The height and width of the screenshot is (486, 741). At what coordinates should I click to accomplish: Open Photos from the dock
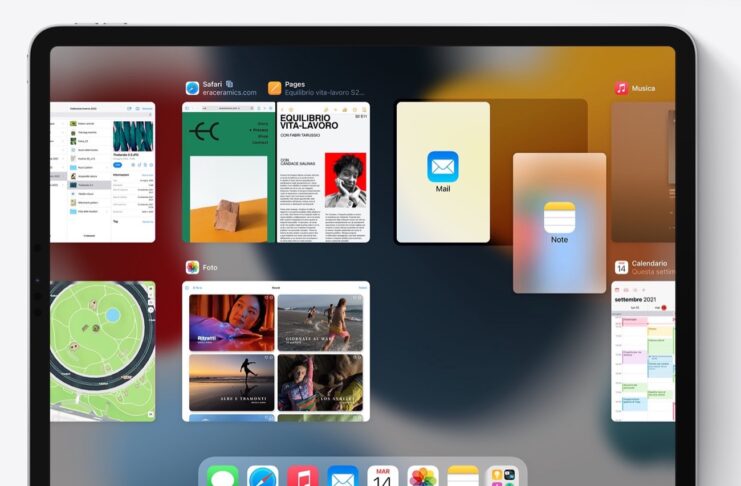click(423, 476)
